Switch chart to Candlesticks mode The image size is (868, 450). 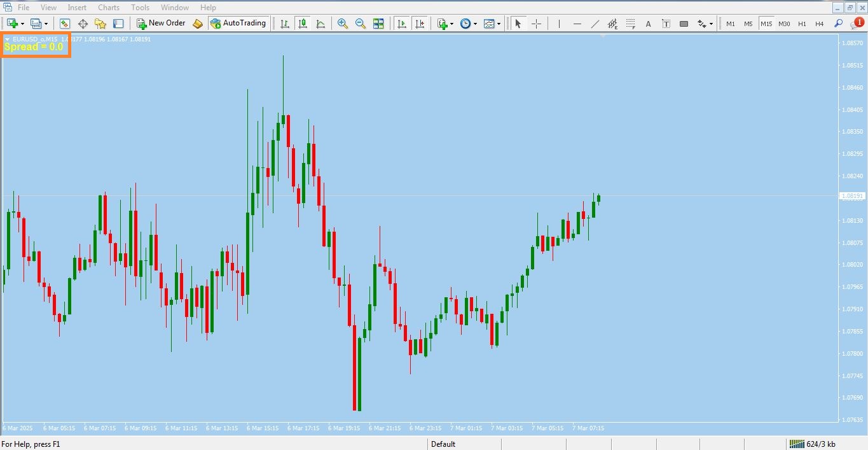tap(303, 24)
